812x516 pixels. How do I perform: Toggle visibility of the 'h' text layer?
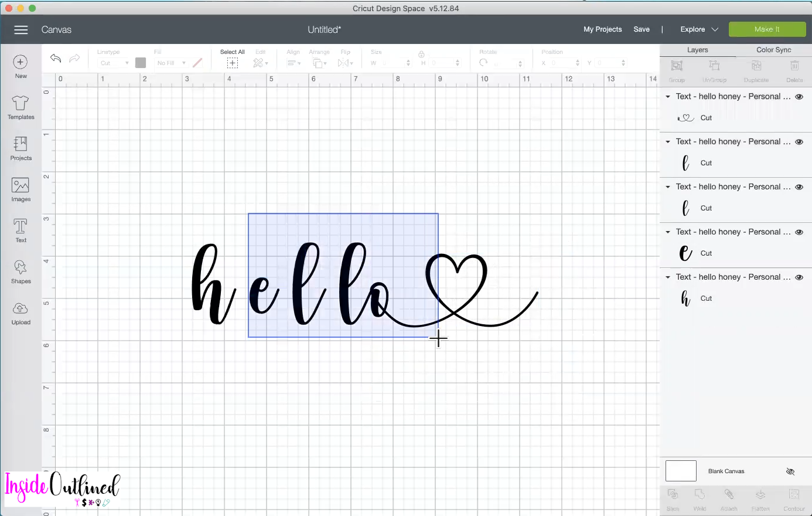pos(799,277)
